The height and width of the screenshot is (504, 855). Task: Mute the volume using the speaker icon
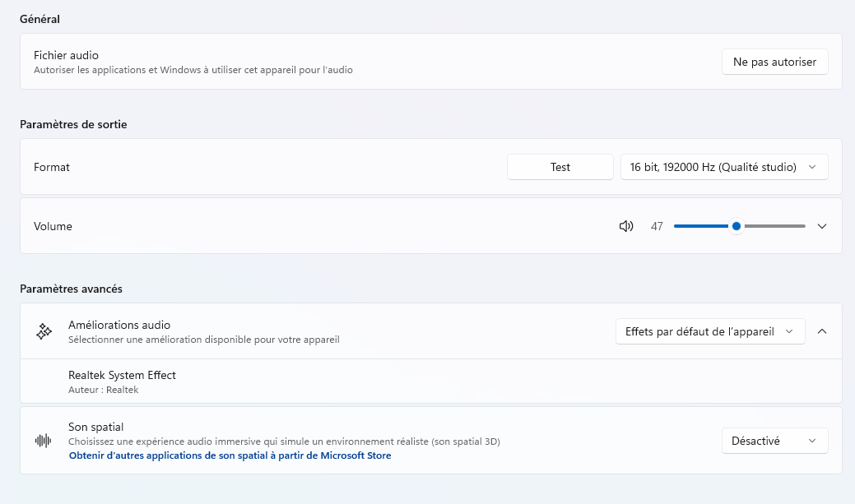(x=626, y=226)
